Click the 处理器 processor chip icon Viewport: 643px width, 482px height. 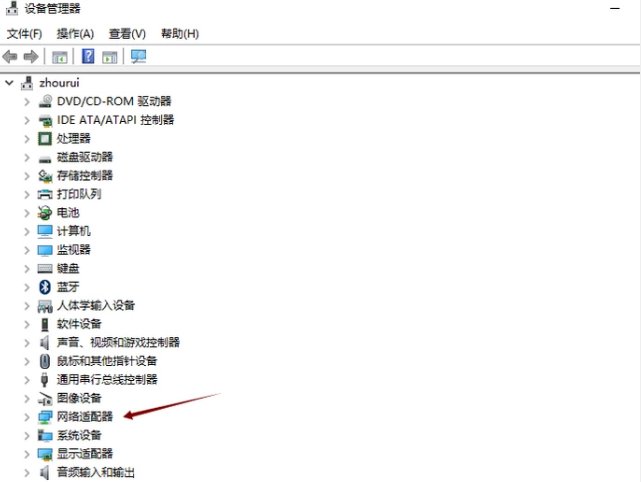[x=45, y=139]
